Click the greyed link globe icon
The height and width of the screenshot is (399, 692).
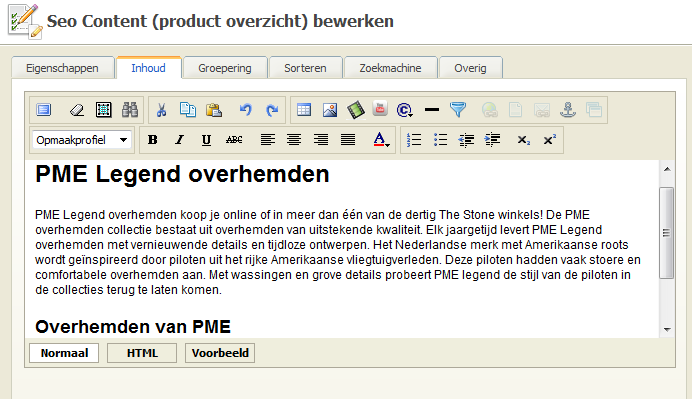[x=490, y=109]
